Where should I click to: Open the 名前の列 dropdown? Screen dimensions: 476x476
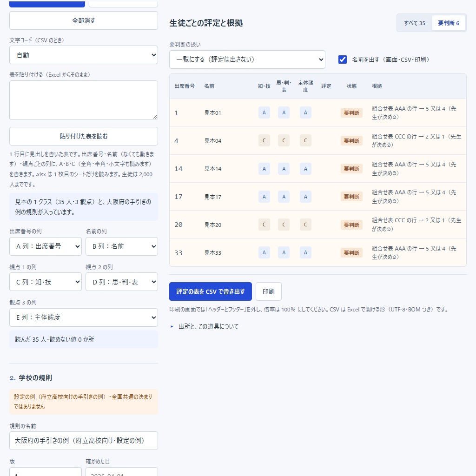[x=122, y=246]
